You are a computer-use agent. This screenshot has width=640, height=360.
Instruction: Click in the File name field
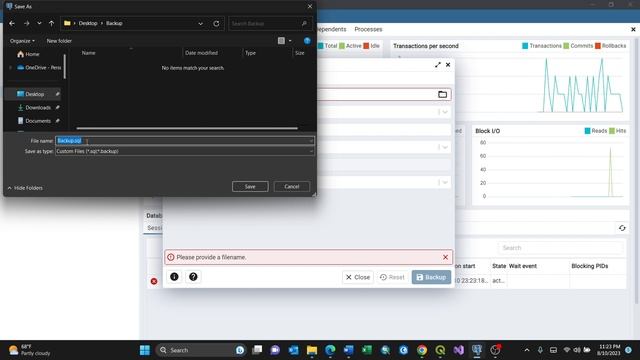pos(184,141)
